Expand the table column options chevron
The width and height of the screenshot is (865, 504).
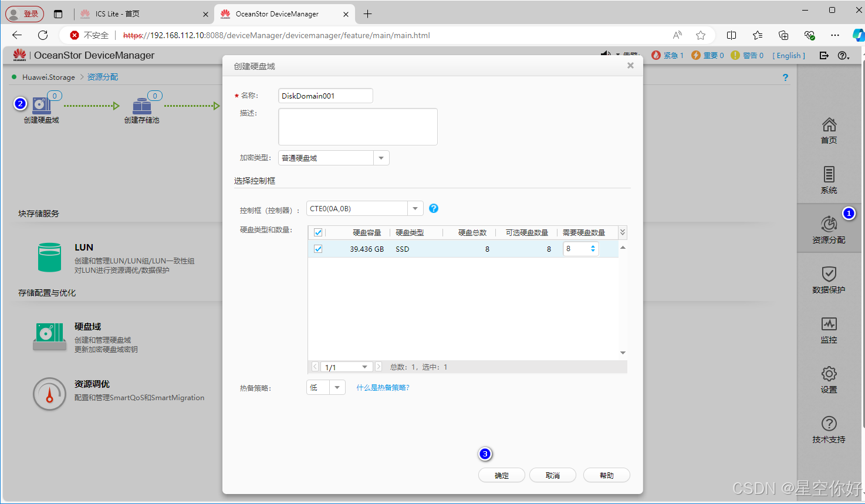[x=623, y=232]
